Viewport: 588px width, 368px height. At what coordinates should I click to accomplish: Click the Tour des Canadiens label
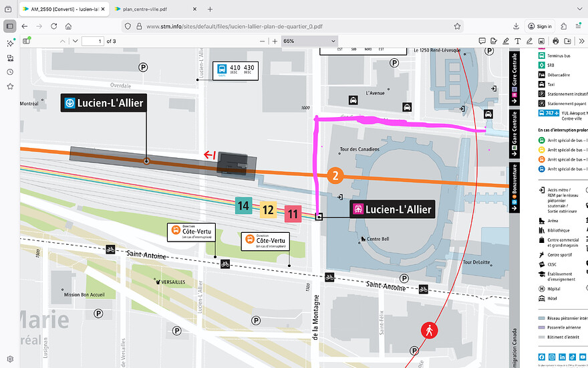click(359, 149)
